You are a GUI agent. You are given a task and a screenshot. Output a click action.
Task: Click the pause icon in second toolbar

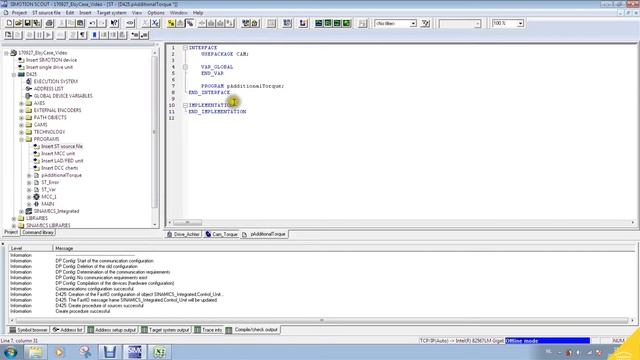pos(39,35)
